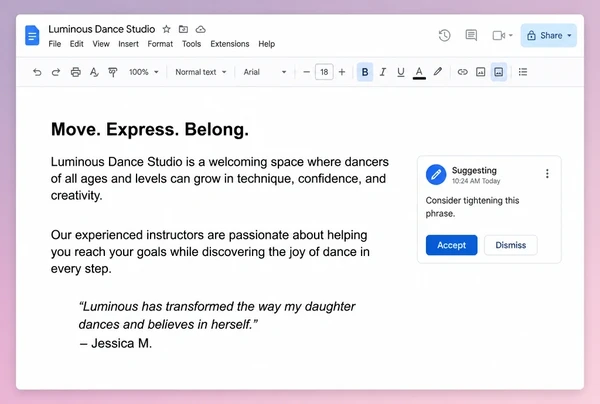This screenshot has width=600, height=404.
Task: Click the Redo arrow
Action: tap(56, 72)
